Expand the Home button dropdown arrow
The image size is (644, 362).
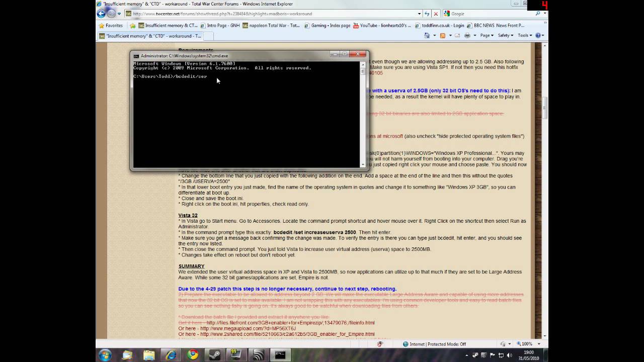[434, 36]
